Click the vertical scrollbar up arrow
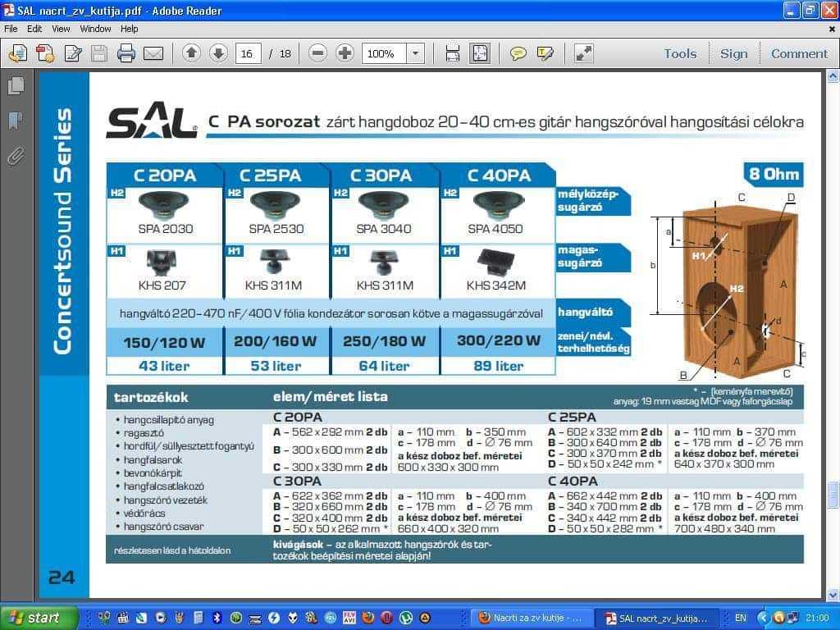Viewport: 840px width, 630px height. [x=833, y=76]
